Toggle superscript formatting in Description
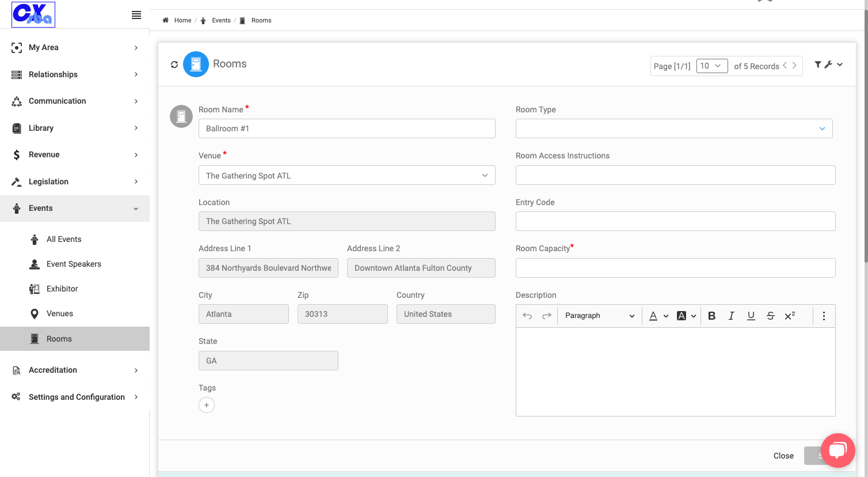The width and height of the screenshot is (868, 477). pyautogui.click(x=790, y=316)
